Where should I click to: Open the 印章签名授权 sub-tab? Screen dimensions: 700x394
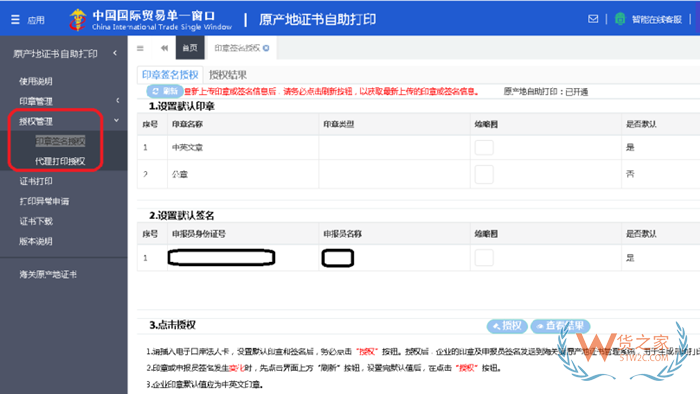(x=170, y=75)
